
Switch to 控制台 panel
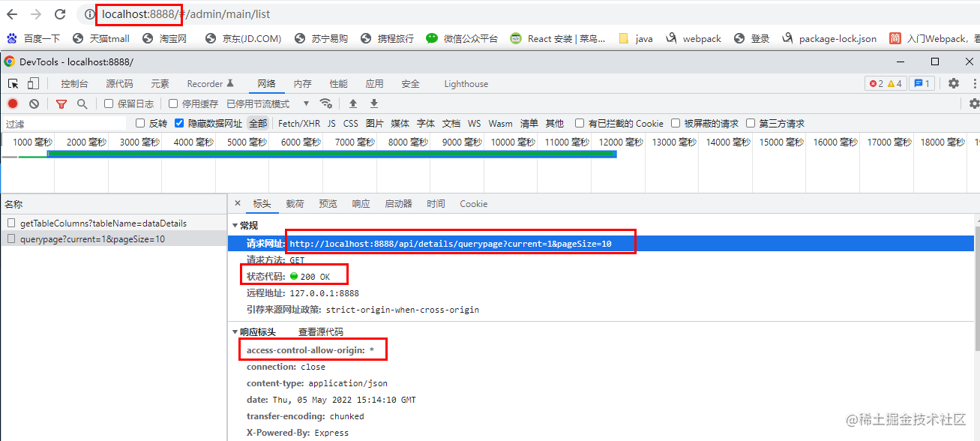click(74, 83)
